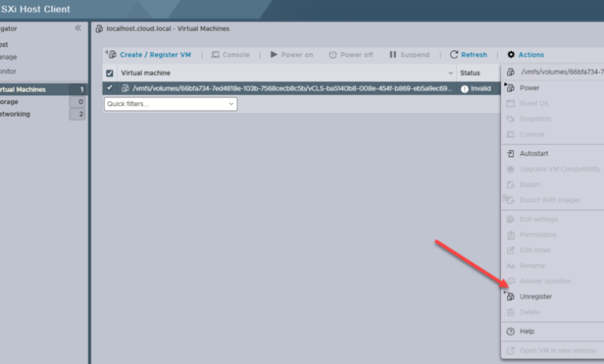The width and height of the screenshot is (604, 364).
Task: Uncheck the vCLS virtual machine row checkbox
Action: (x=110, y=88)
